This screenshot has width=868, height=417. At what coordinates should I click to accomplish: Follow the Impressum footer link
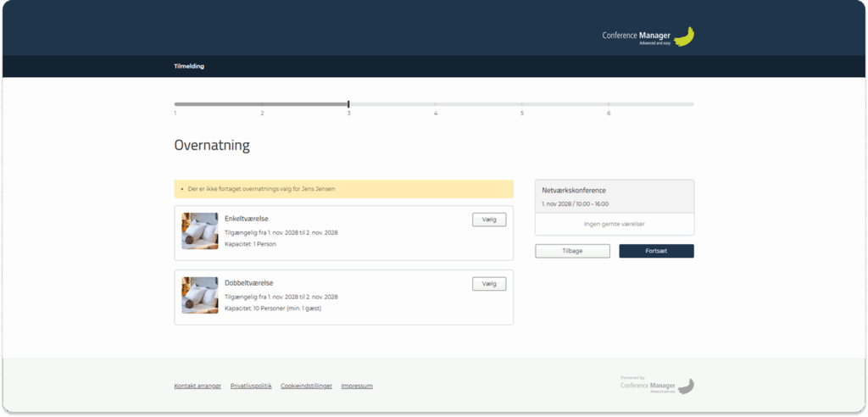tap(357, 386)
